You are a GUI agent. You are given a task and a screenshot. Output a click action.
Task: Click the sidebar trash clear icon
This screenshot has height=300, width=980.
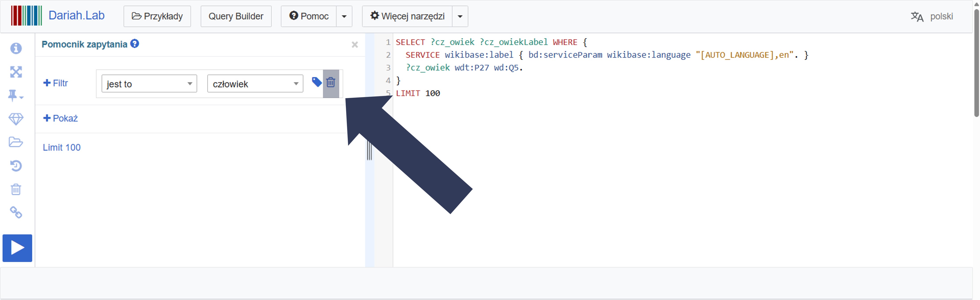click(x=16, y=189)
